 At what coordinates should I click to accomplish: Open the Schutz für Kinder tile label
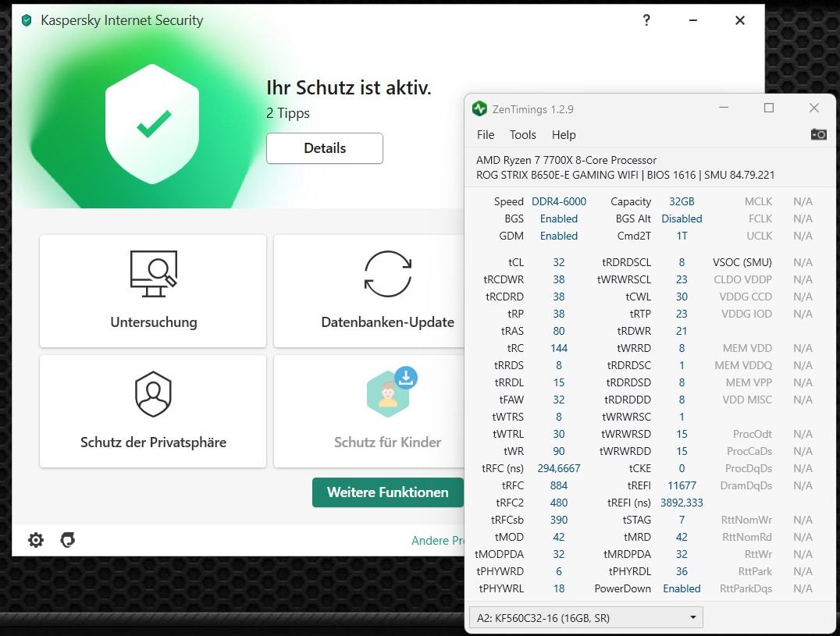(388, 442)
